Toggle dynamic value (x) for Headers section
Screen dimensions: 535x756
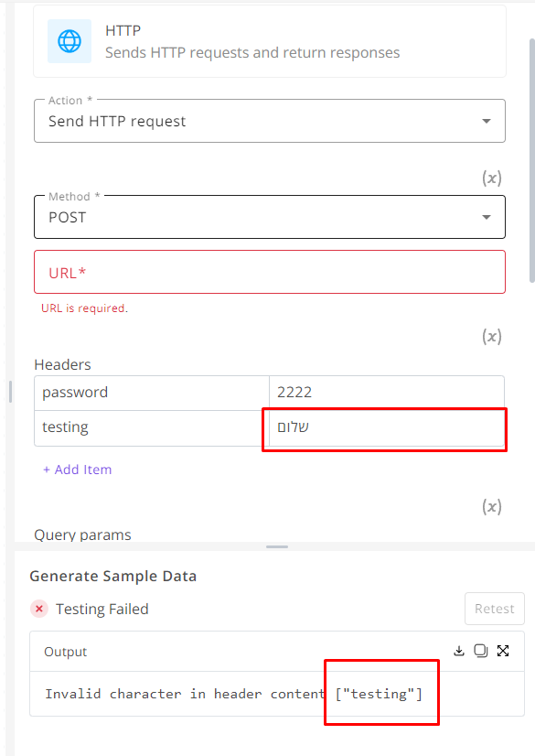492,336
